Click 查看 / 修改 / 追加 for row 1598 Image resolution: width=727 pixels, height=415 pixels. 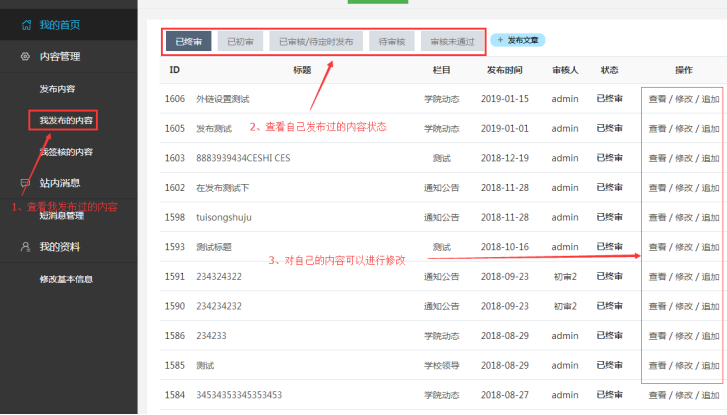click(x=683, y=217)
